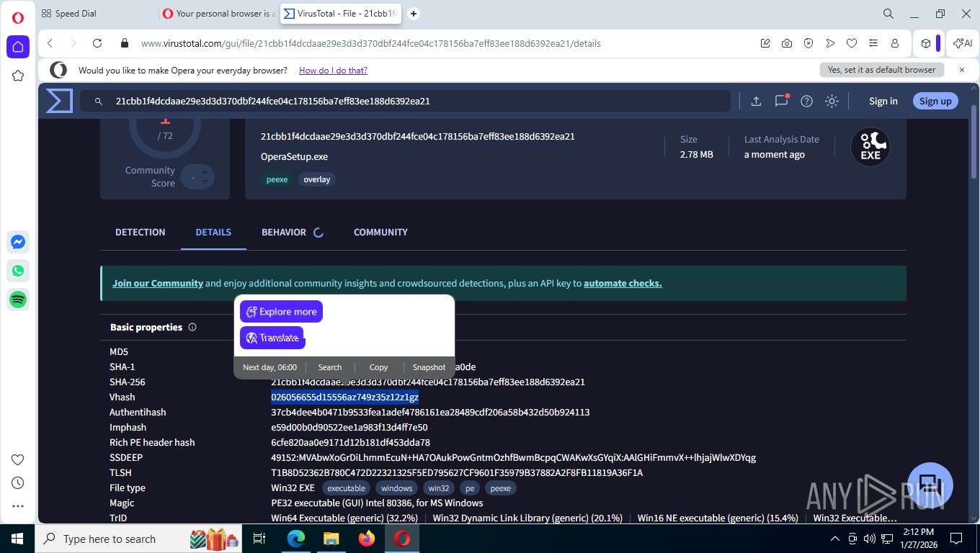Dismiss the default browser prompt
This screenshot has width=980, height=553.
pos(961,70)
